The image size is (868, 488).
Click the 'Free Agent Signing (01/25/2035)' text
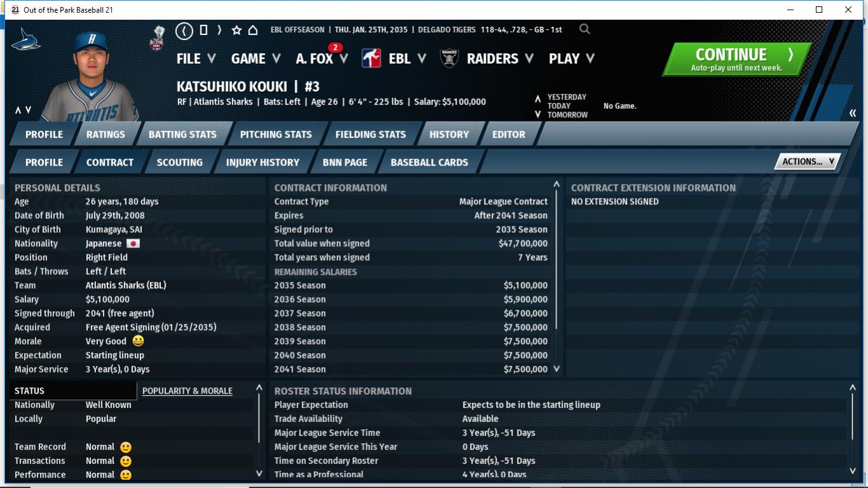point(151,327)
